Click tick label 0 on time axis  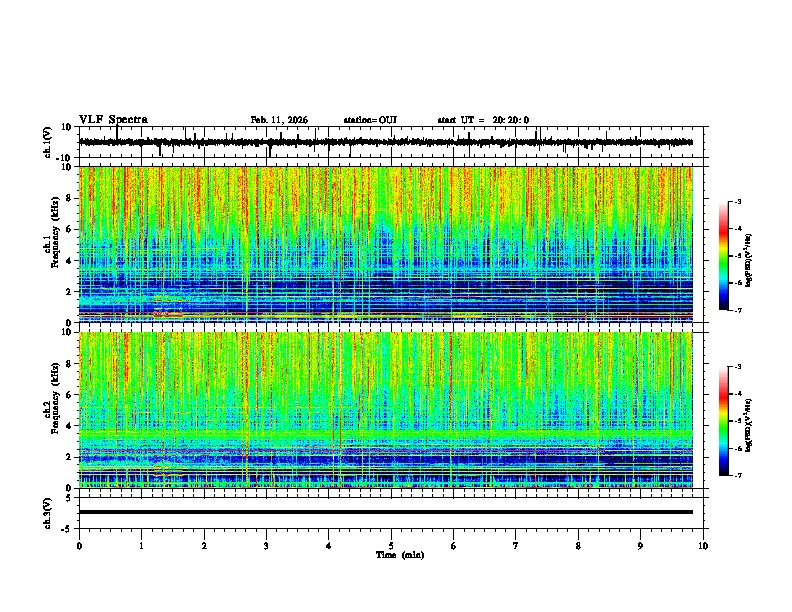click(x=79, y=546)
